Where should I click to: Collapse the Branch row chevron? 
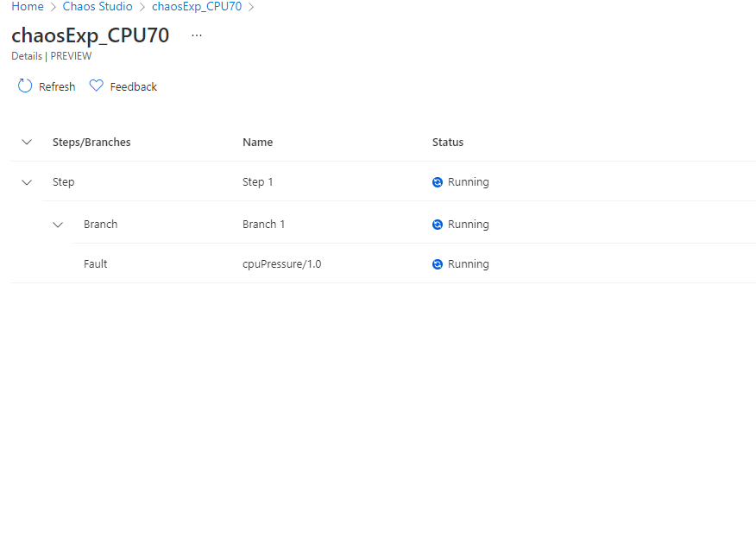coord(58,225)
